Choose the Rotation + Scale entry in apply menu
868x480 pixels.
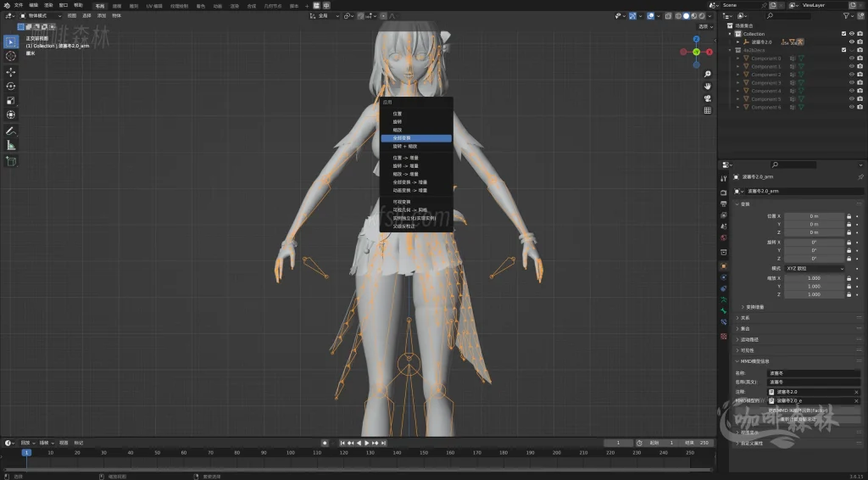pyautogui.click(x=416, y=146)
